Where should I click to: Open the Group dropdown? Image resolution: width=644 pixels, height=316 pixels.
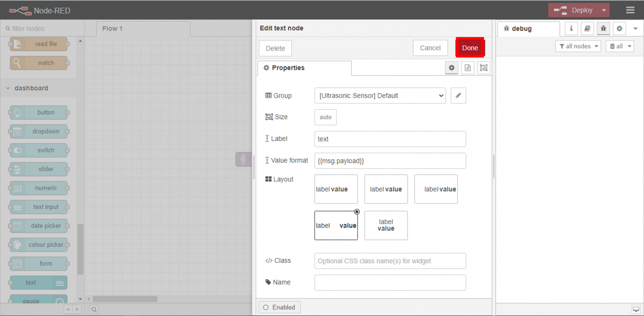click(380, 96)
